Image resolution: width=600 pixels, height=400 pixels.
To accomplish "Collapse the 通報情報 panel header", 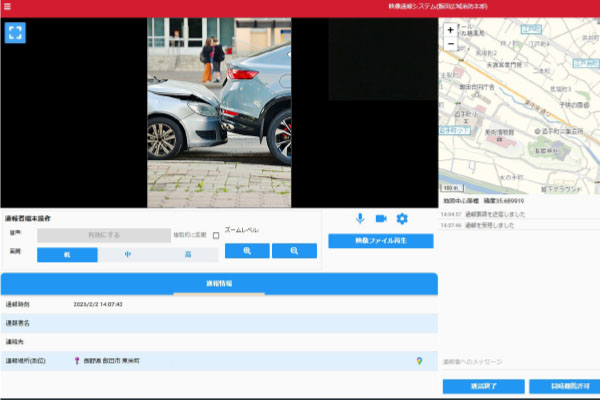I will (218, 284).
